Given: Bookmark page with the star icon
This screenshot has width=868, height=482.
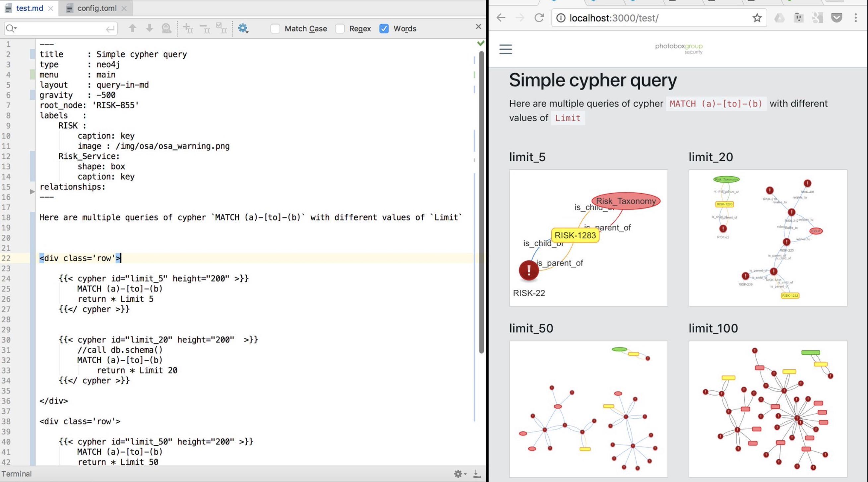Looking at the screenshot, I should pos(757,18).
